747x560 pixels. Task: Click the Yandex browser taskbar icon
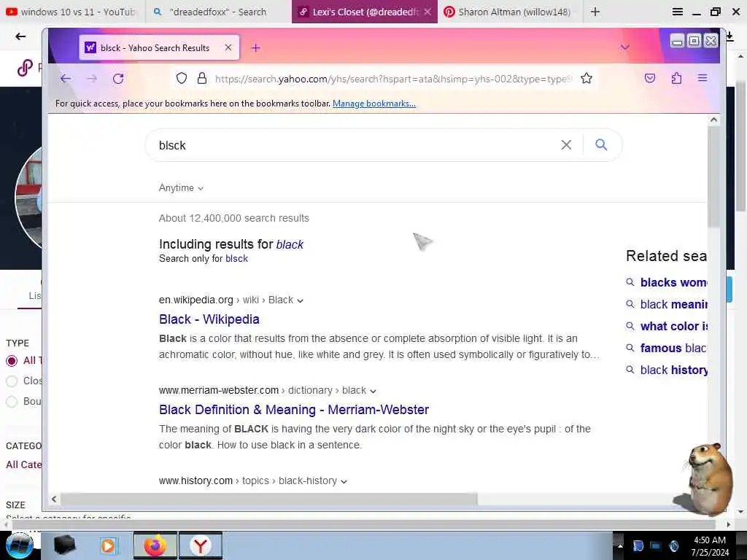click(x=201, y=545)
